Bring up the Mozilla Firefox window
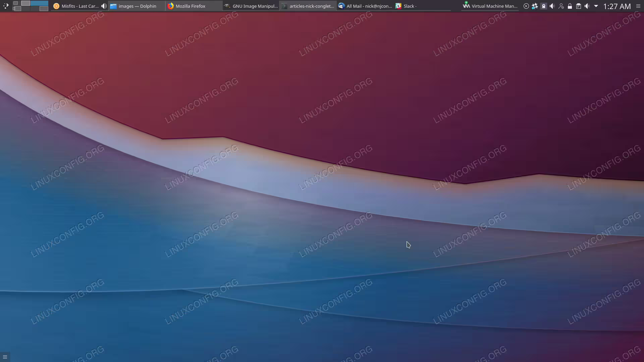Image resolution: width=644 pixels, height=362 pixels. click(194, 6)
